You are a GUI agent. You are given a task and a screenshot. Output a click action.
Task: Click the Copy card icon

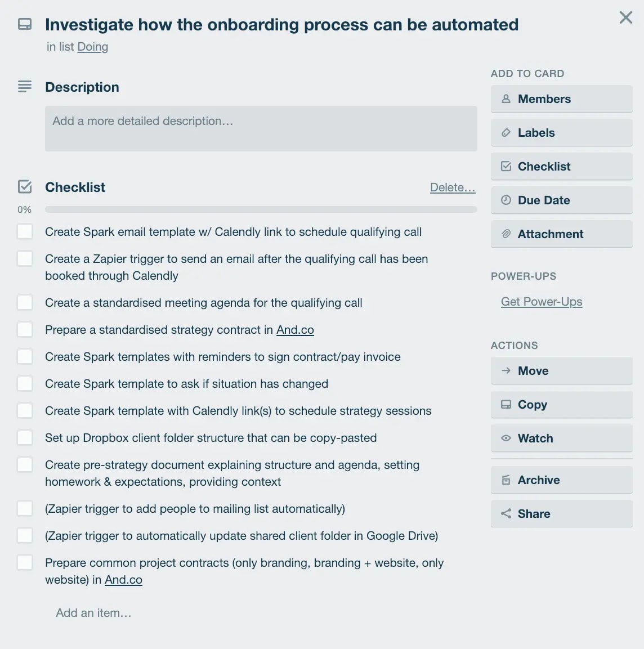507,404
